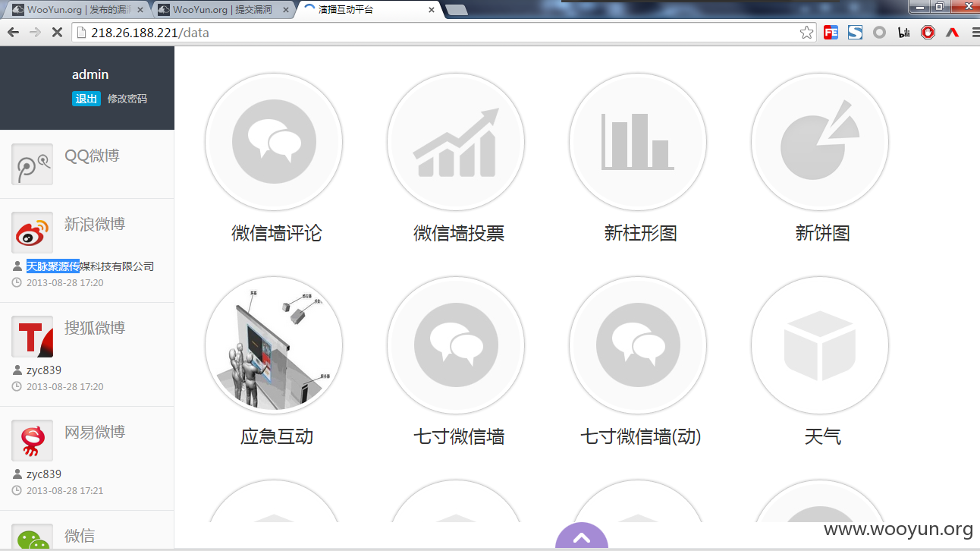The width and height of the screenshot is (980, 551).
Task: Click the 新浪微博 sidebar title
Action: (95, 224)
